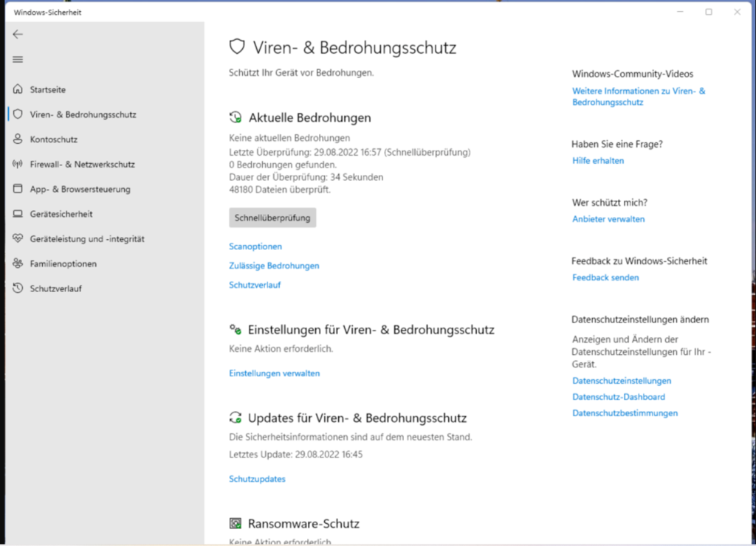The image size is (756, 546).
Task: Open Weitere Informationen zu Viren- & Bedrohungsschutz
Action: coord(639,97)
